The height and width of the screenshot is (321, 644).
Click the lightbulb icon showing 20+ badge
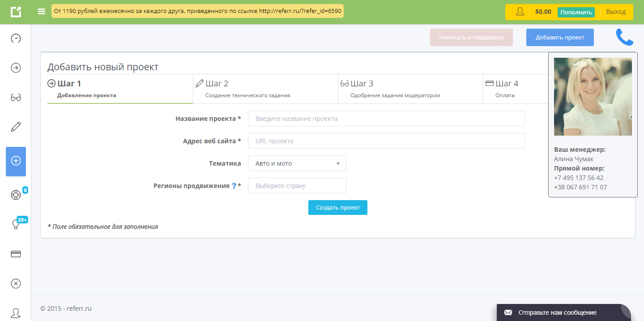click(x=16, y=224)
